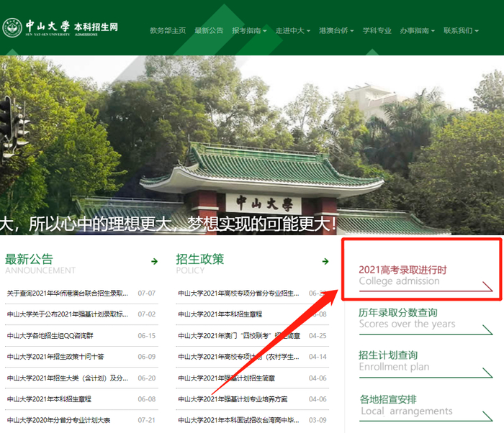Open 中山大学2021年本科面试招收台湾高中毕 policy
This screenshot has width=504, height=433.
pyautogui.click(x=238, y=420)
